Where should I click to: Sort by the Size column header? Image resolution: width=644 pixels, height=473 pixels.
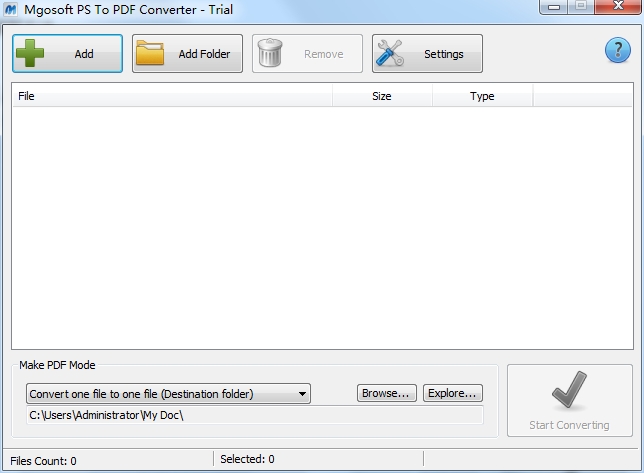[x=382, y=96]
